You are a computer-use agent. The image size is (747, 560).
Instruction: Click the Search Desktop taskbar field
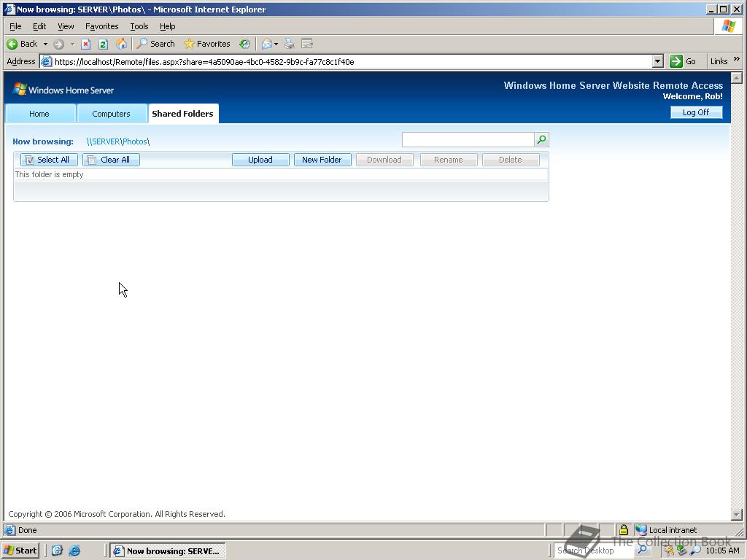pyautogui.click(x=594, y=550)
